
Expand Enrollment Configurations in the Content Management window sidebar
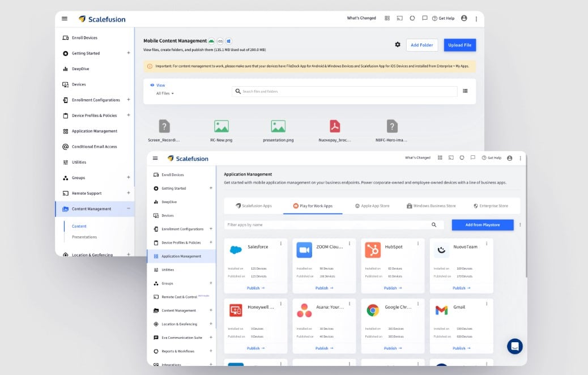[x=128, y=100]
